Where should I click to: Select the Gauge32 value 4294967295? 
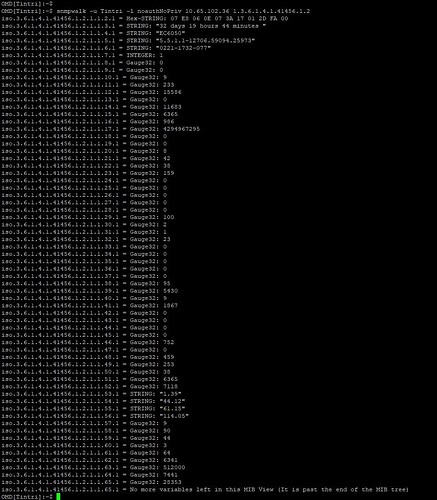click(x=181, y=129)
